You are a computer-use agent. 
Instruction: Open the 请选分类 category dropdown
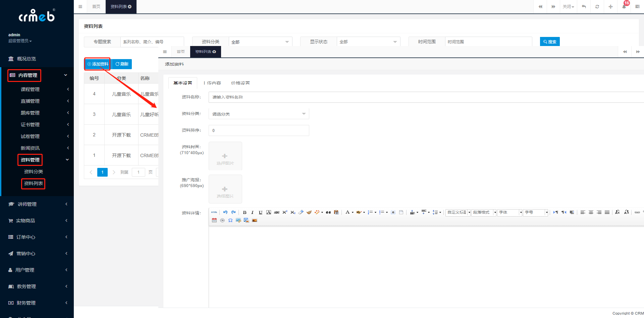click(259, 114)
